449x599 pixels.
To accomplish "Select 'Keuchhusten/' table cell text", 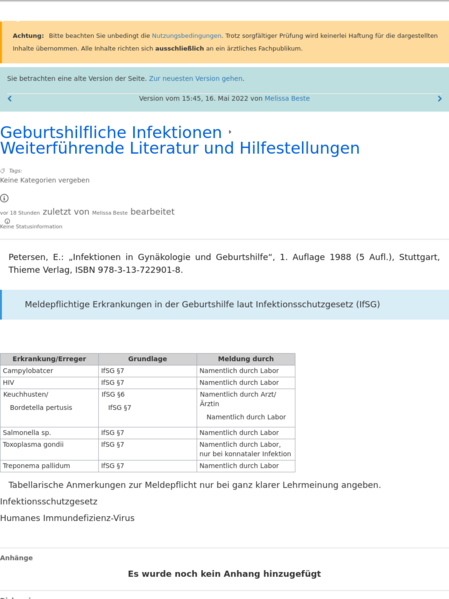I will coord(26,394).
